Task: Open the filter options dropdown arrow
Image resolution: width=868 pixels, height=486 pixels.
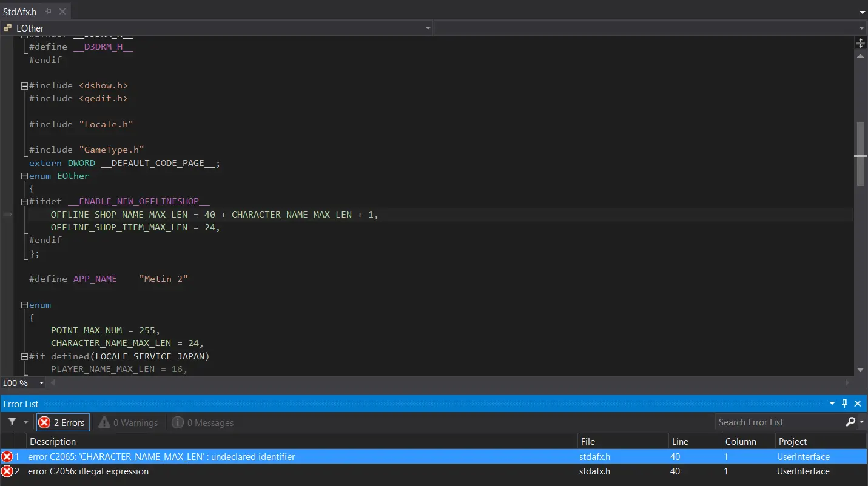Action: click(x=25, y=422)
